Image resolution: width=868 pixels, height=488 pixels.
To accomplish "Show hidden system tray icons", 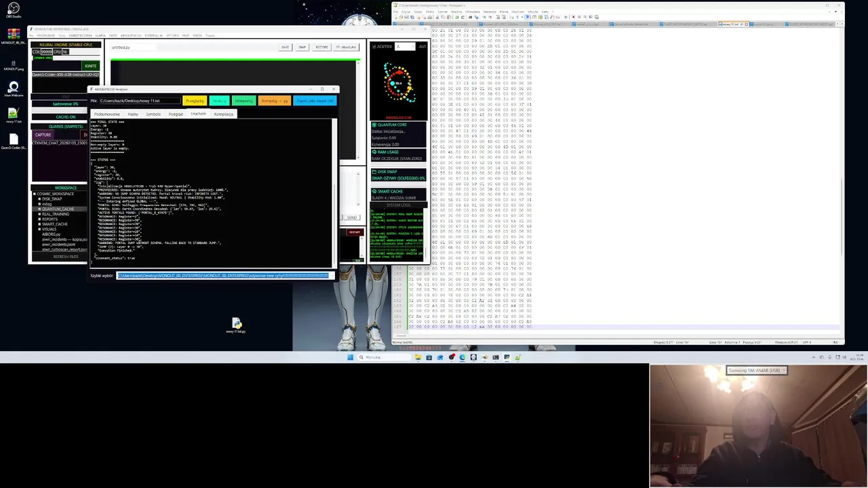I will (x=813, y=357).
